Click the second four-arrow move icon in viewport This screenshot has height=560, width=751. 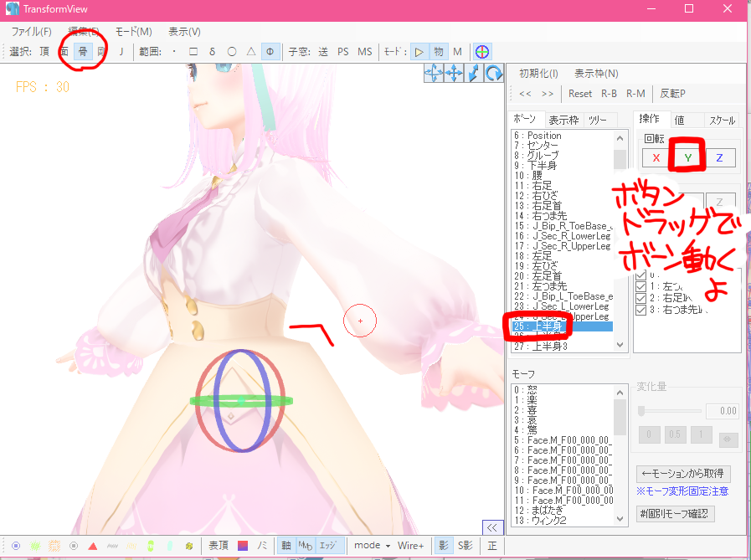(x=454, y=74)
